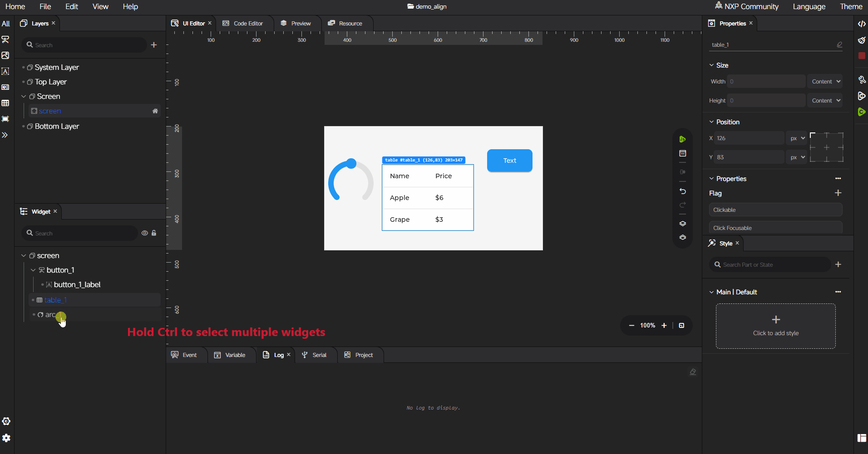The image size is (868, 454).
Task: Select the container widget category icon
Action: point(5,119)
